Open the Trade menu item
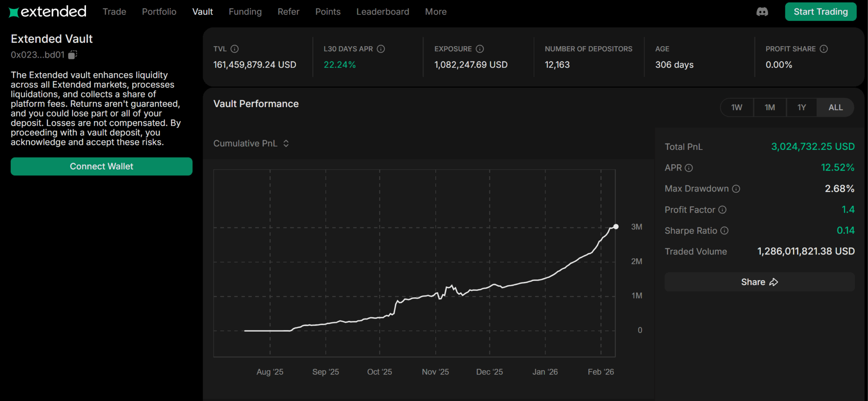 [x=114, y=12]
